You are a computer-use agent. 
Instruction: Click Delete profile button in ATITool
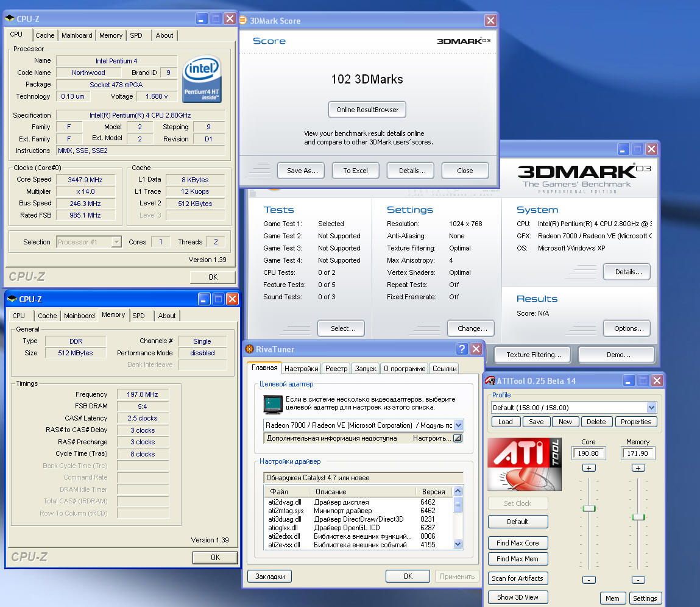(596, 422)
